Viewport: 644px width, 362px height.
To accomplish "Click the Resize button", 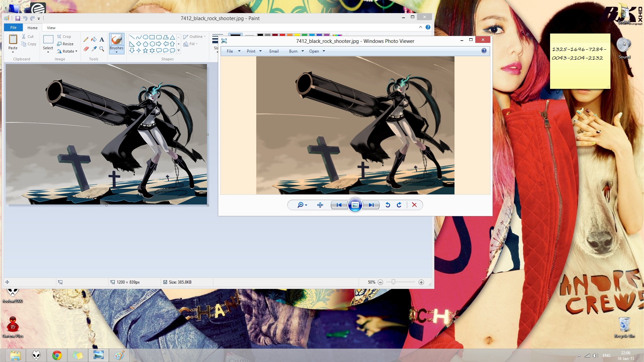I will 65,44.
